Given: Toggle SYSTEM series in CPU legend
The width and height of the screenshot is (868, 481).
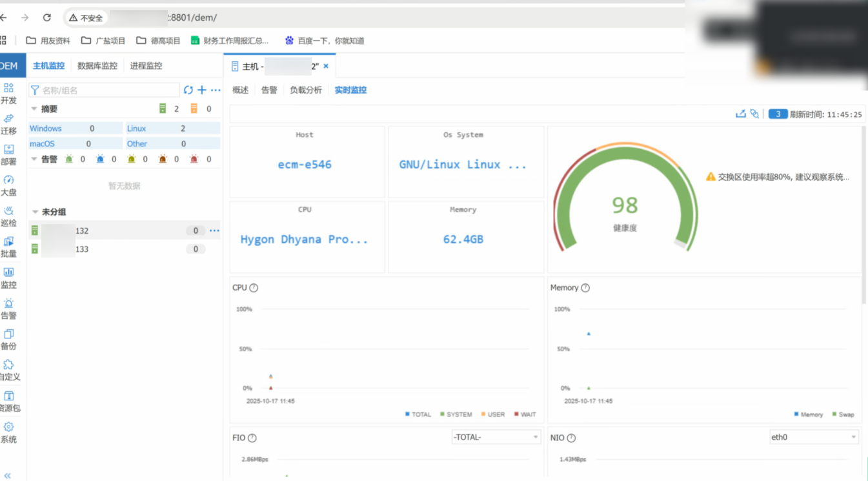Looking at the screenshot, I should pyautogui.click(x=456, y=414).
